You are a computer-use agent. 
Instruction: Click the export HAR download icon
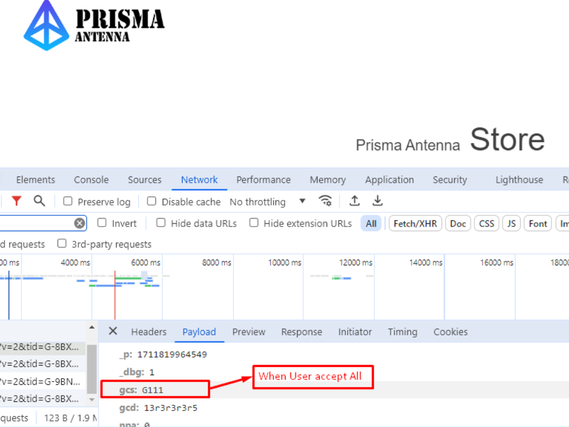pyautogui.click(x=377, y=201)
